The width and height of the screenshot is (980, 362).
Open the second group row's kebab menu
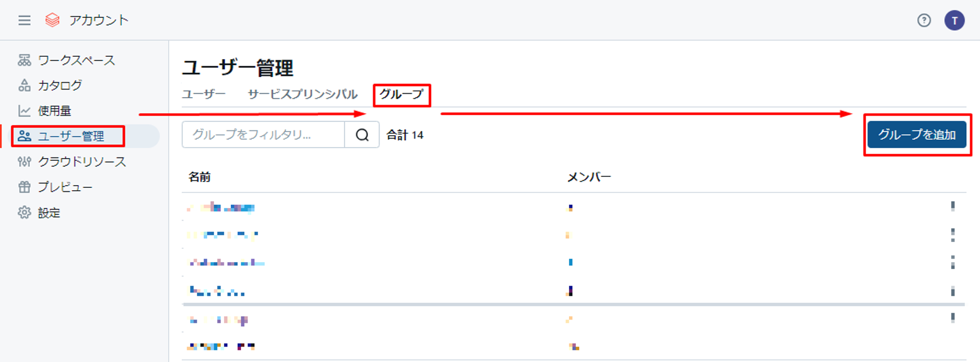(952, 234)
